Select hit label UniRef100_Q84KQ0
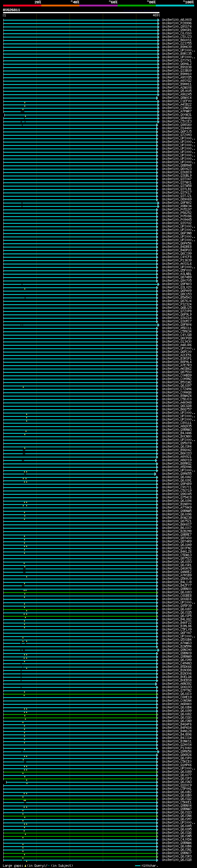 tap(177, 118)
